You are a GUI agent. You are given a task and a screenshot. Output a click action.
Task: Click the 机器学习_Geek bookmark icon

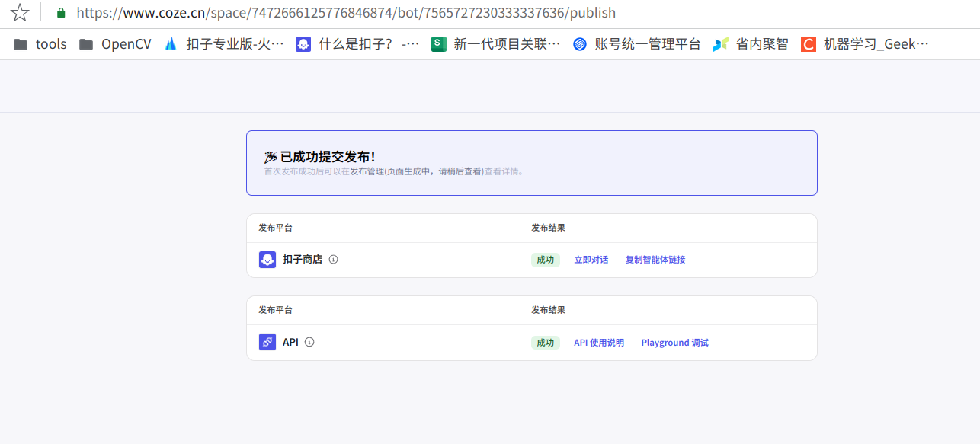coord(807,43)
